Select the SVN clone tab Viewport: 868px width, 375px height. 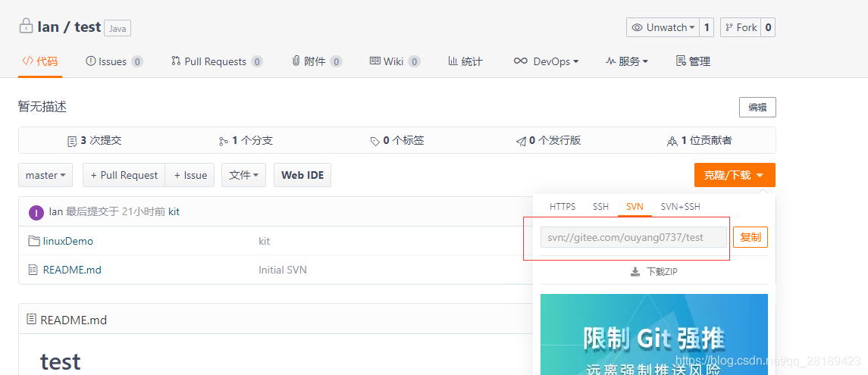[635, 206]
